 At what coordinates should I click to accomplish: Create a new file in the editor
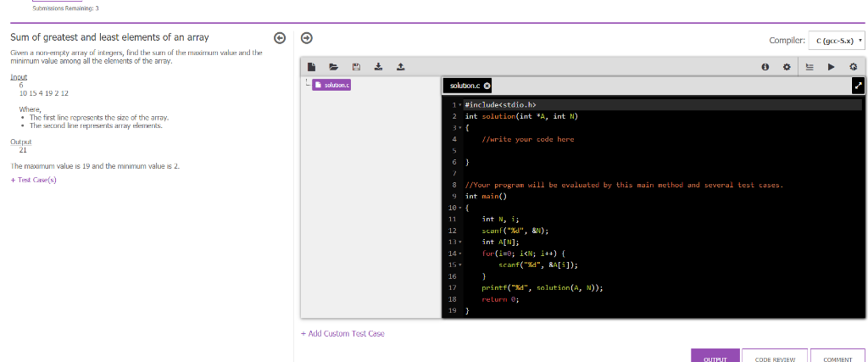[x=312, y=67]
